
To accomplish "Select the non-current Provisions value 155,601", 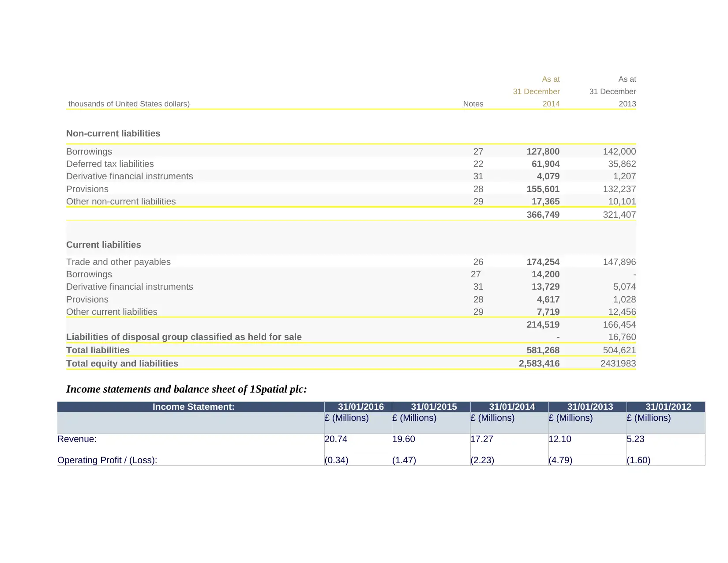I will 543,189.
